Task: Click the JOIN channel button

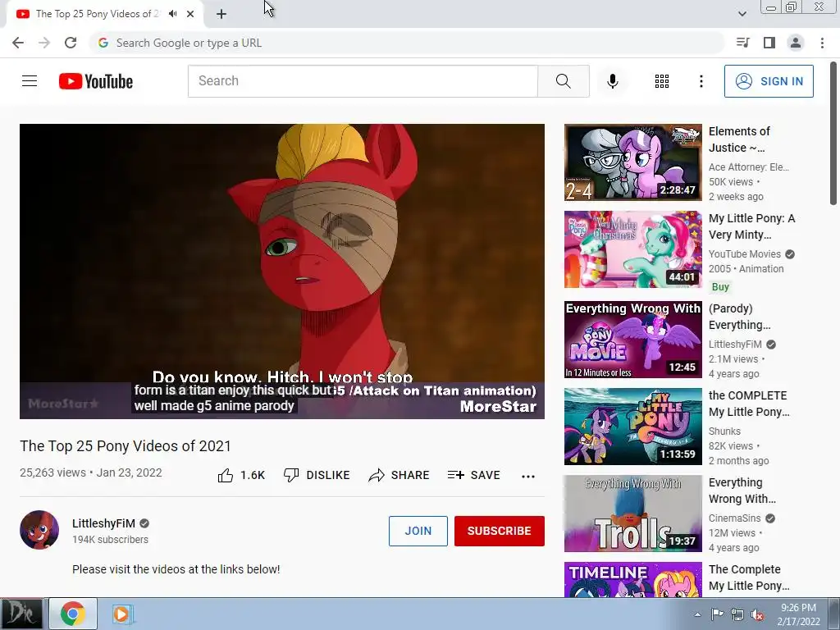Action: click(418, 531)
